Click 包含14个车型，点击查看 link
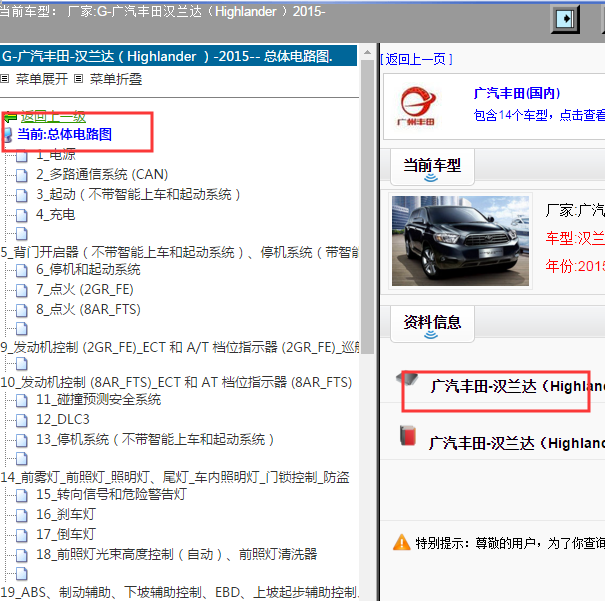The width and height of the screenshot is (605, 601). tap(539, 115)
